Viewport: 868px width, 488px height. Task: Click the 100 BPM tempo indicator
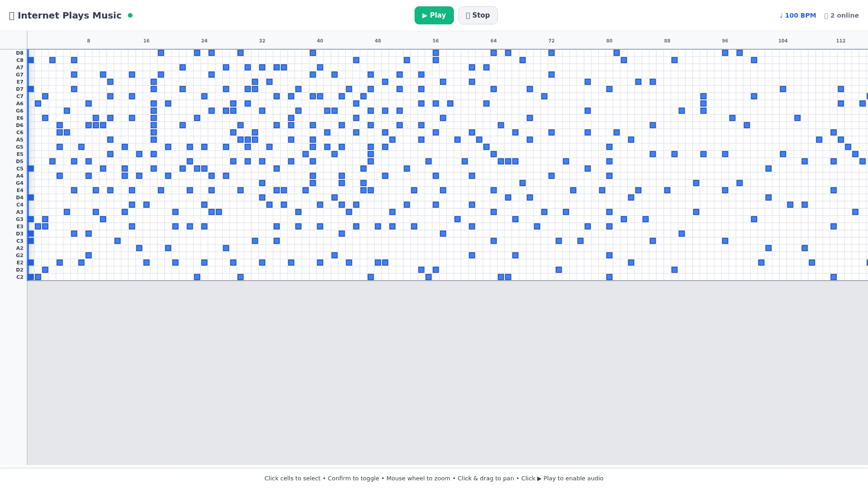click(x=798, y=15)
